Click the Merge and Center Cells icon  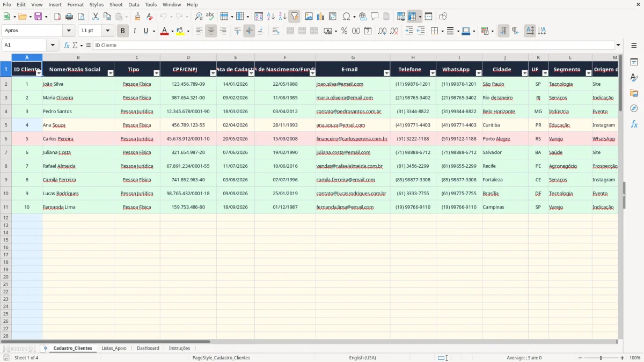(290, 31)
